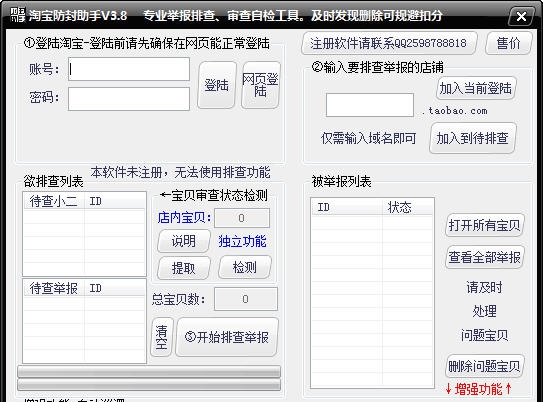Open the 说明 button
The image size is (543, 402).
pyautogui.click(x=184, y=241)
